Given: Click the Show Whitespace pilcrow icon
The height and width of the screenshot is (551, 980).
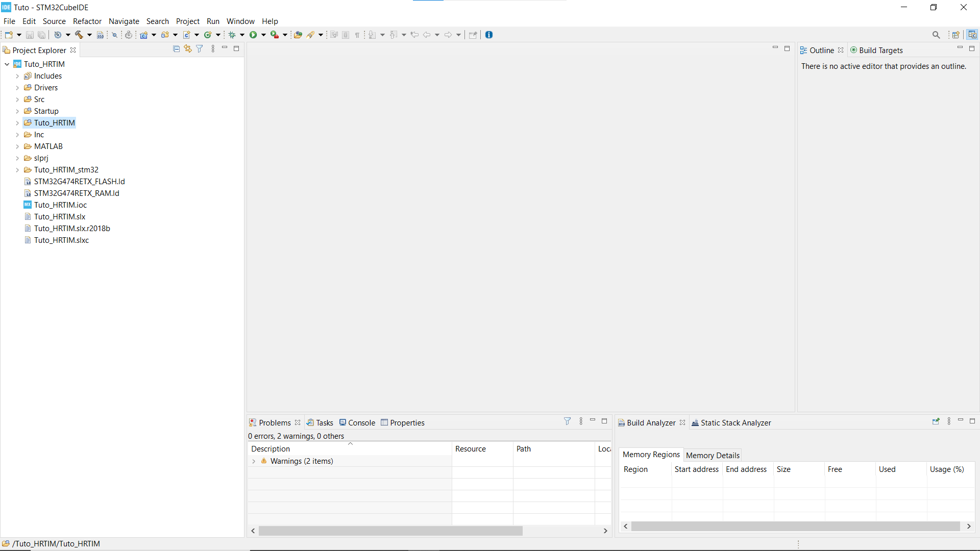Looking at the screenshot, I should pyautogui.click(x=357, y=35).
